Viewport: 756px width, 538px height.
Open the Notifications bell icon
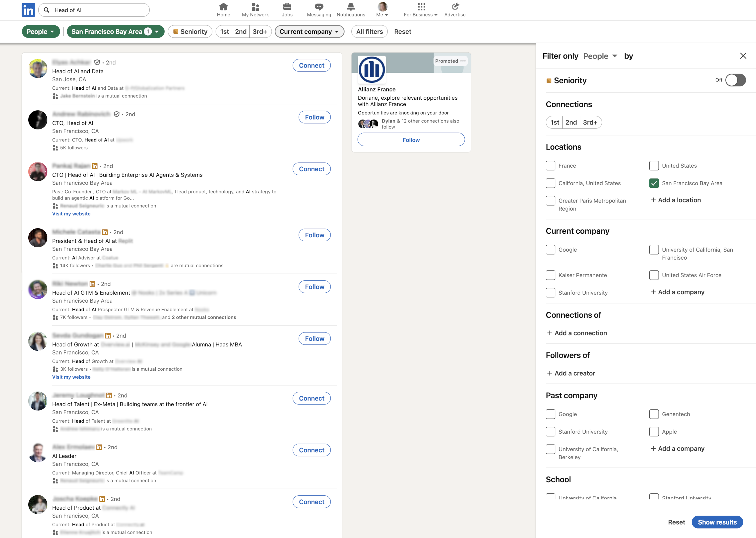pos(351,7)
